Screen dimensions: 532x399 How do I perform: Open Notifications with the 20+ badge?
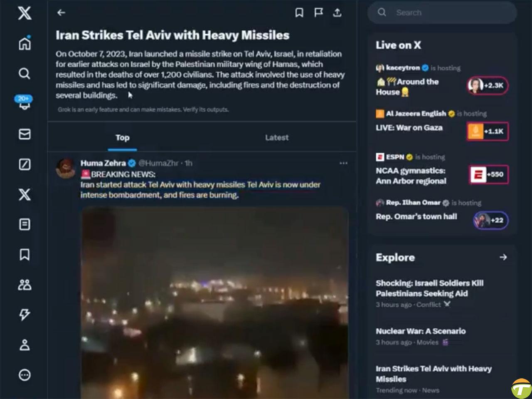pos(24,102)
